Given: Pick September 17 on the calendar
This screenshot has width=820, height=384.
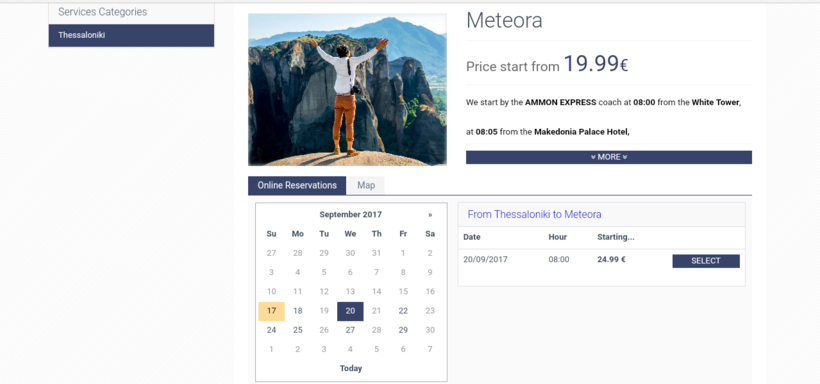Looking at the screenshot, I should tap(271, 311).
